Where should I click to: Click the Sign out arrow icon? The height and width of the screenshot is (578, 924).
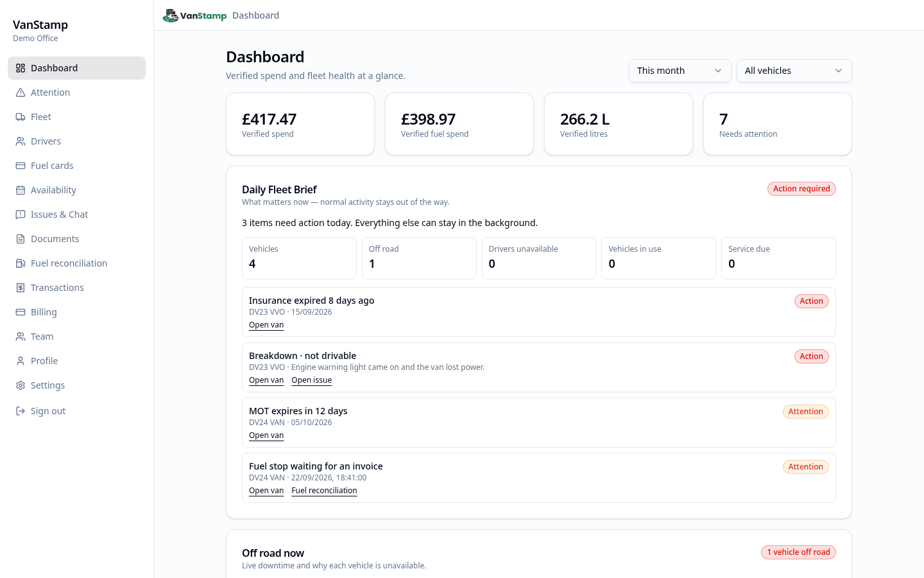tap(21, 411)
